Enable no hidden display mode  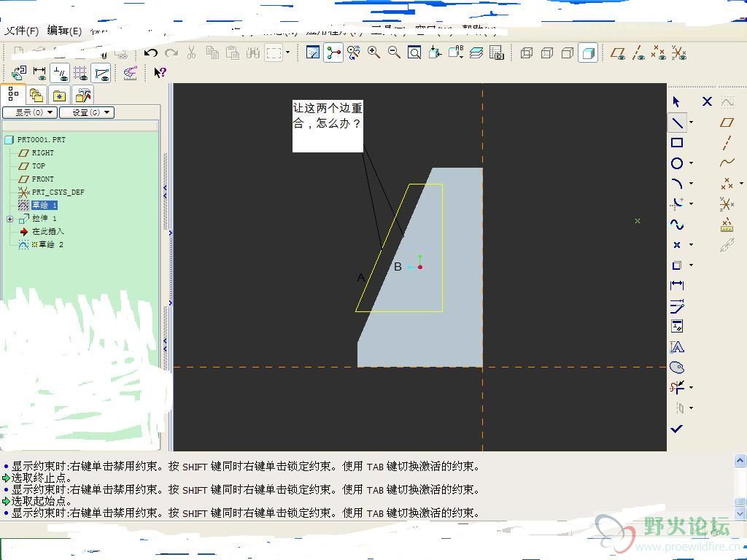pyautogui.click(x=568, y=52)
